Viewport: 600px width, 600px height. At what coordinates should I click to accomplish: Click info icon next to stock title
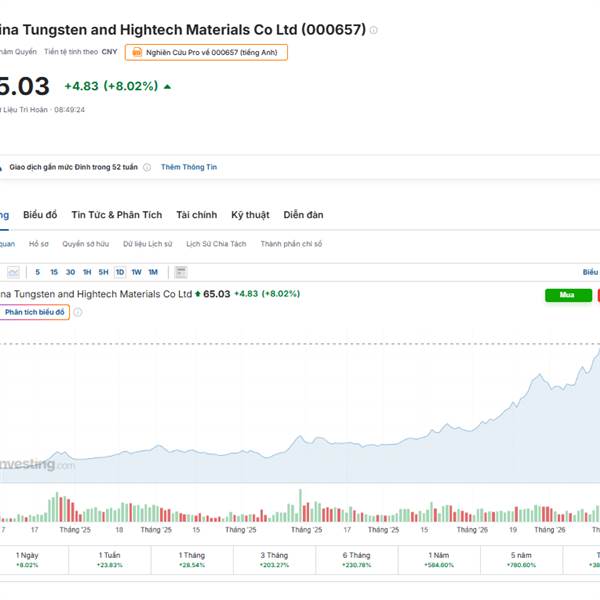tap(373, 30)
